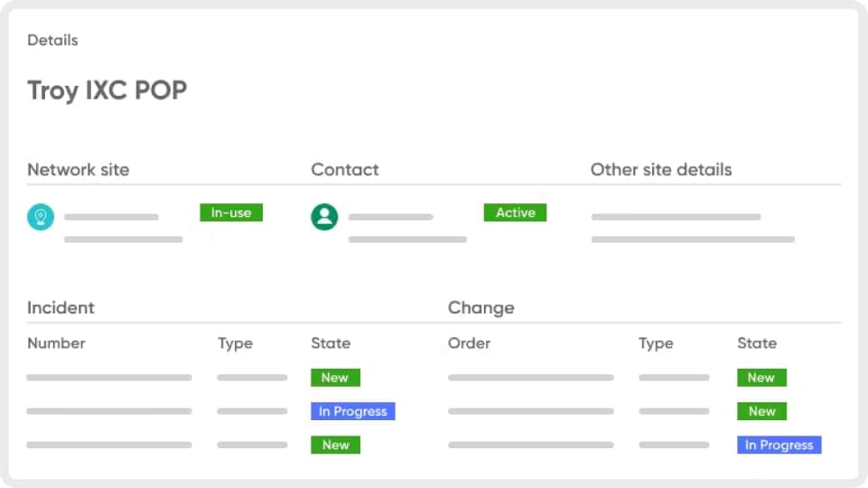Click the first incident's New state badge
The image size is (868, 488).
[335, 378]
